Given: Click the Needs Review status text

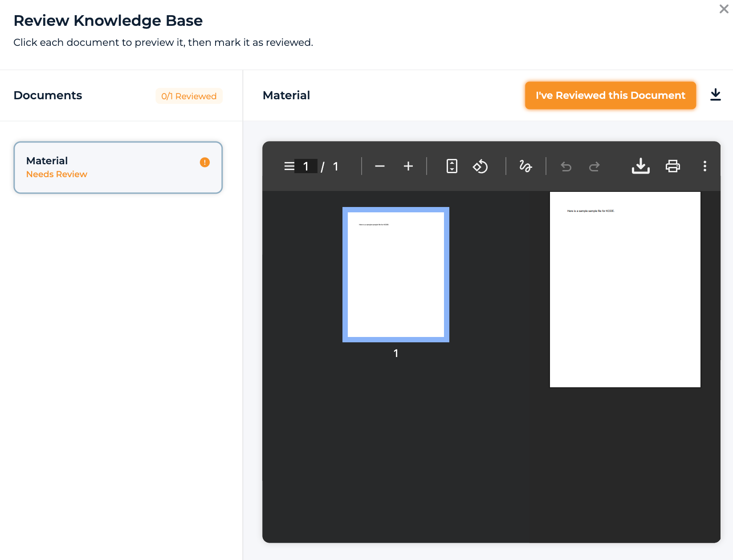Looking at the screenshot, I should point(57,174).
